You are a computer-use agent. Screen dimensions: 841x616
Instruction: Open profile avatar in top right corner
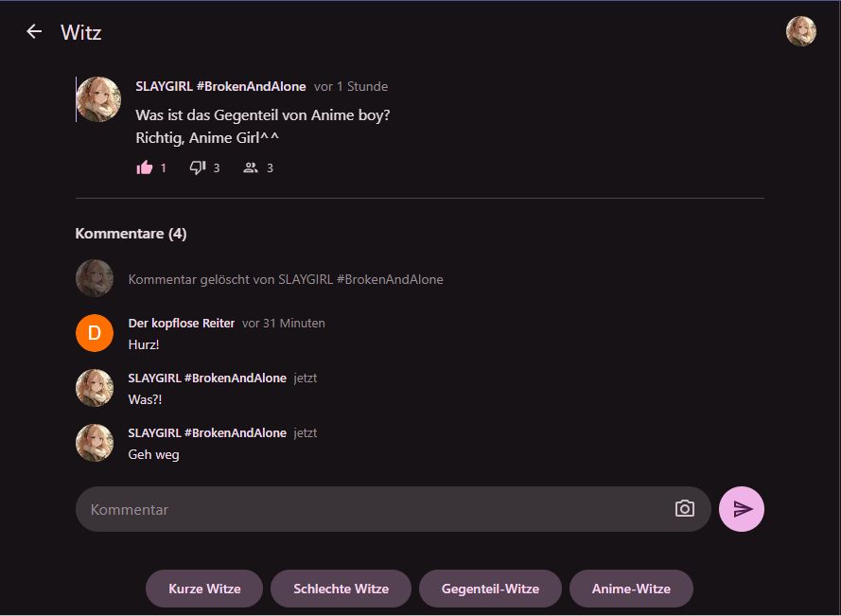tap(801, 31)
